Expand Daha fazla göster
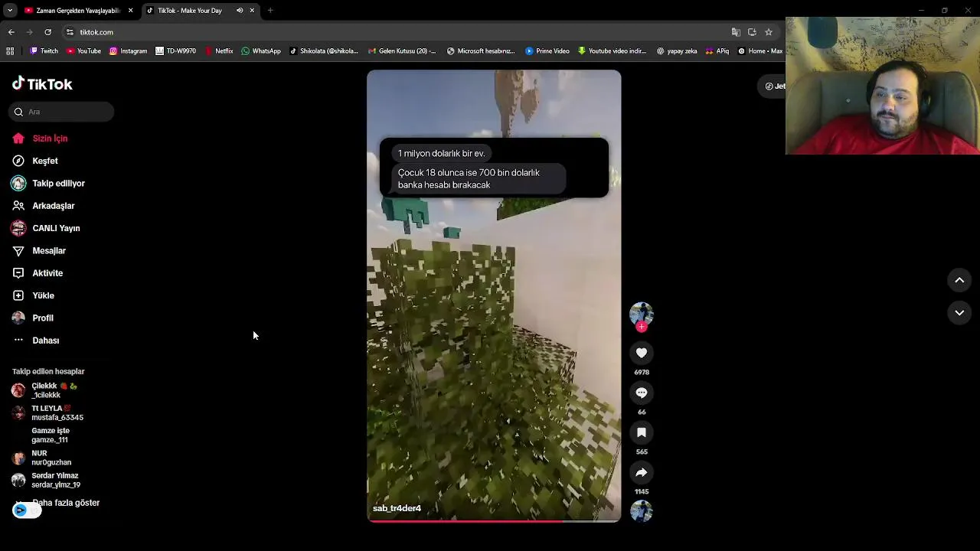980x551 pixels. pyautogui.click(x=66, y=503)
